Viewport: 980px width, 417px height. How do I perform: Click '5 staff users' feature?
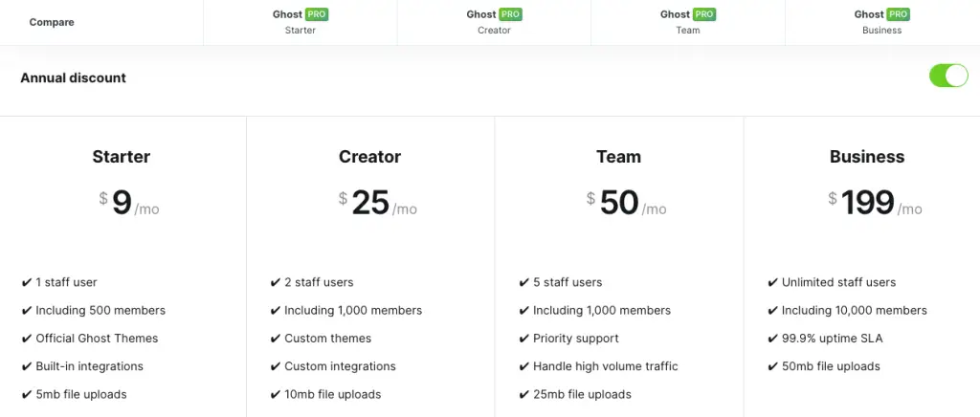click(x=568, y=282)
